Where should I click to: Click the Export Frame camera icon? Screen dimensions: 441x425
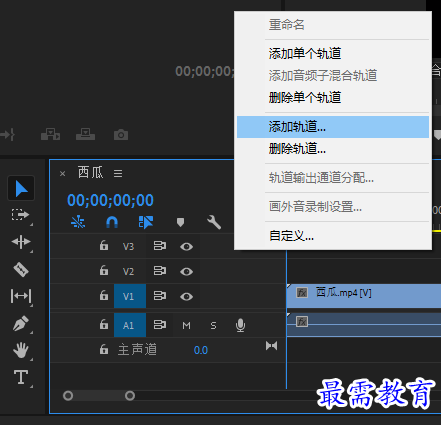tap(121, 135)
